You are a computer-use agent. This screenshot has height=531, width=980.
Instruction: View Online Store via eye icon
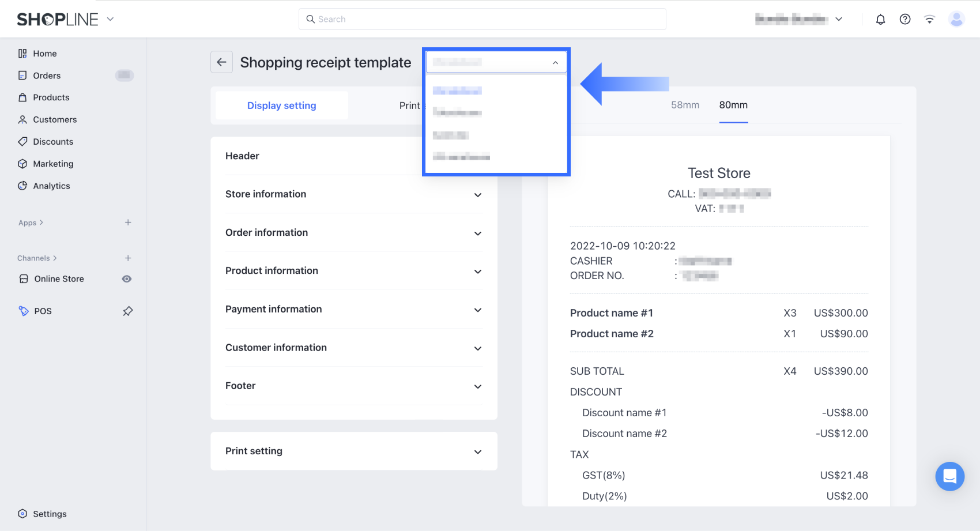point(127,279)
